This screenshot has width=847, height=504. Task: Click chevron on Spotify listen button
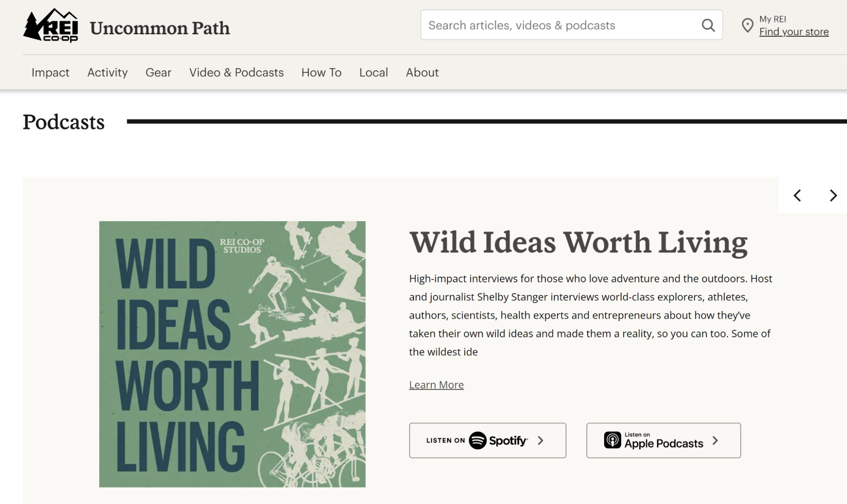click(541, 440)
